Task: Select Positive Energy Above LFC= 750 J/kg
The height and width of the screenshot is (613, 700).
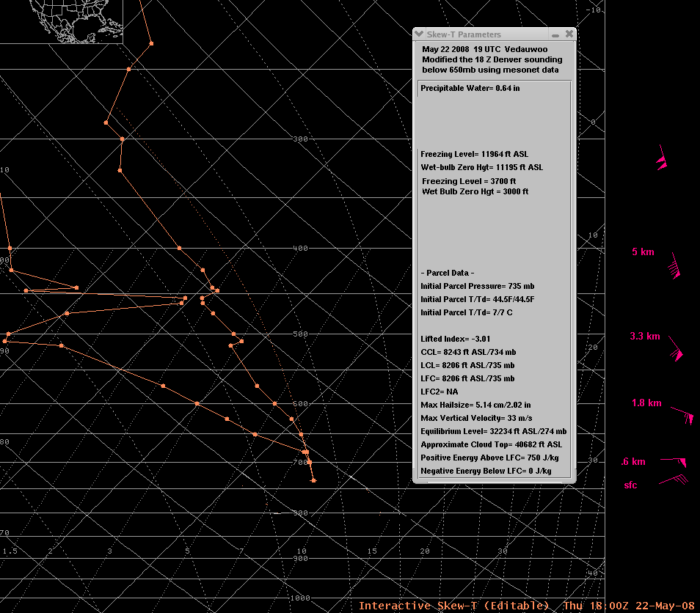Action: 489,458
